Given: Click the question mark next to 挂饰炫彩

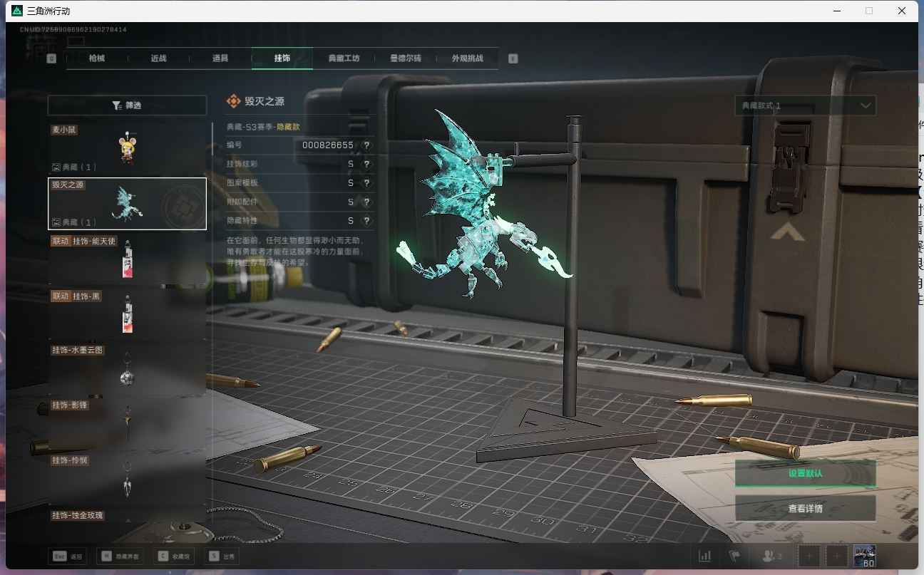Looking at the screenshot, I should pos(366,165).
